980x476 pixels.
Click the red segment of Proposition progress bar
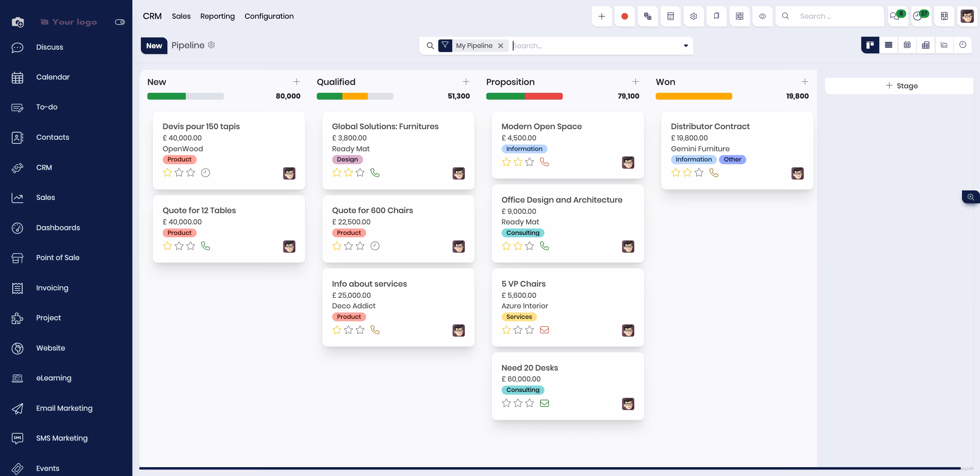tap(543, 97)
